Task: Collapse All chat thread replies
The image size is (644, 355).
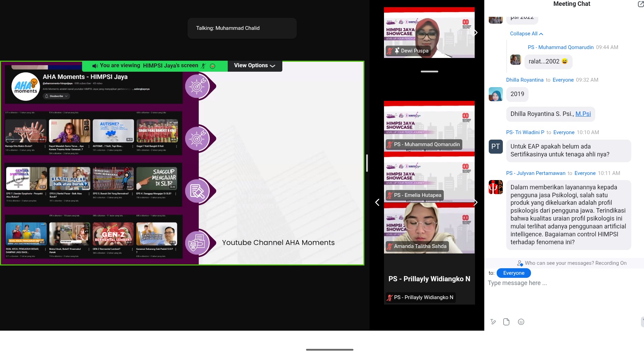Action: click(x=527, y=34)
